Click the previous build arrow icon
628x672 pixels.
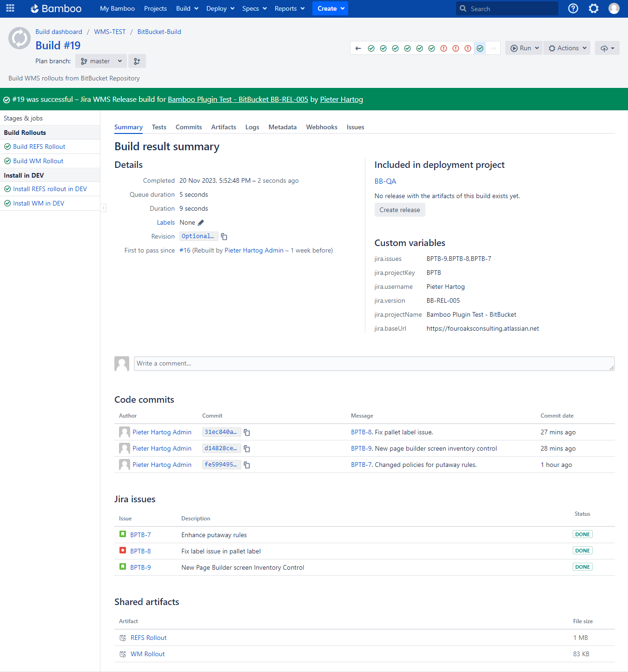pyautogui.click(x=358, y=48)
